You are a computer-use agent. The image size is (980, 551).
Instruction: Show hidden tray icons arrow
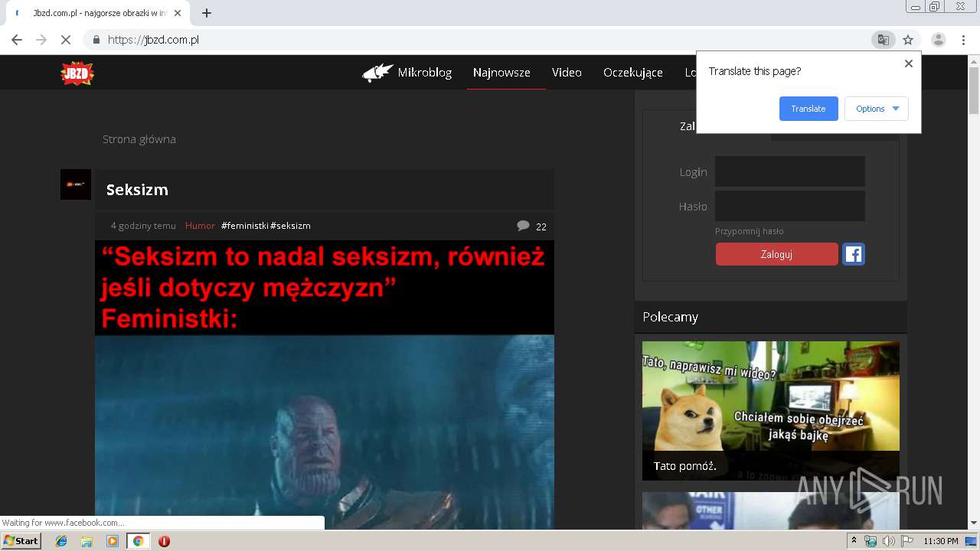coord(854,541)
